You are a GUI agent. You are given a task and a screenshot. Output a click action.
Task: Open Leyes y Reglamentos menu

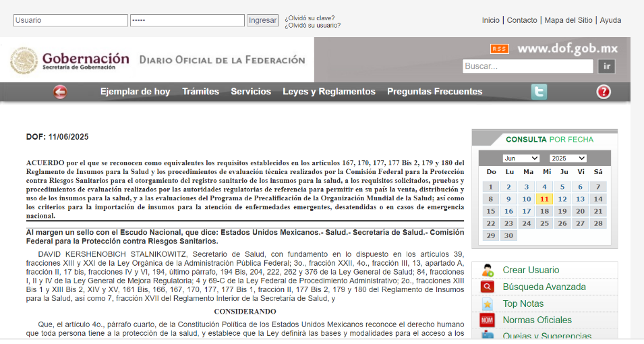(x=328, y=92)
